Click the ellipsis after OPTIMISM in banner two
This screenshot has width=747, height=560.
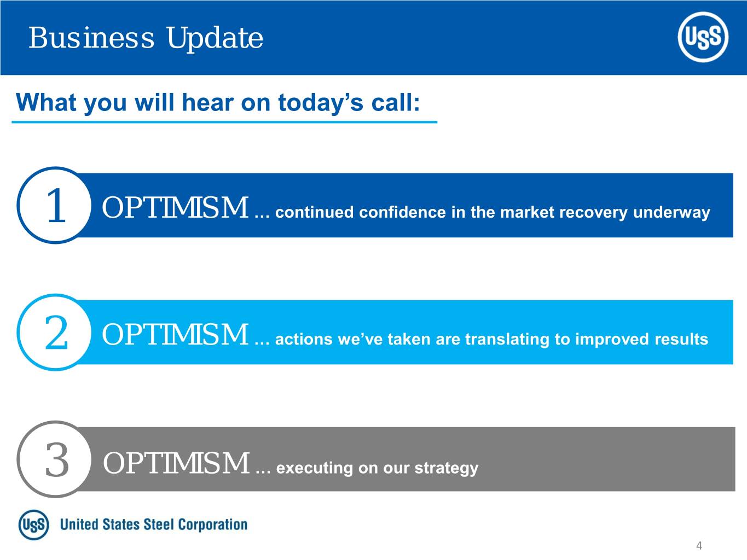(262, 340)
